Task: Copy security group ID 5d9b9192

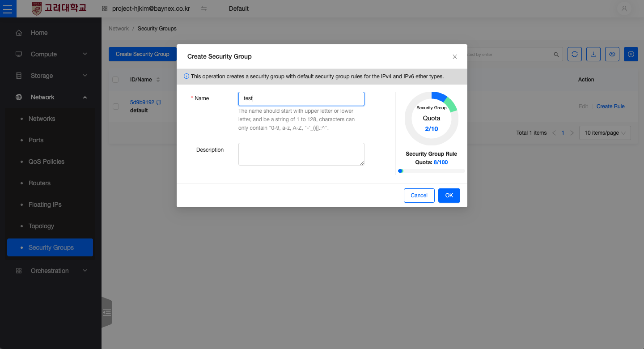Action: tap(159, 102)
